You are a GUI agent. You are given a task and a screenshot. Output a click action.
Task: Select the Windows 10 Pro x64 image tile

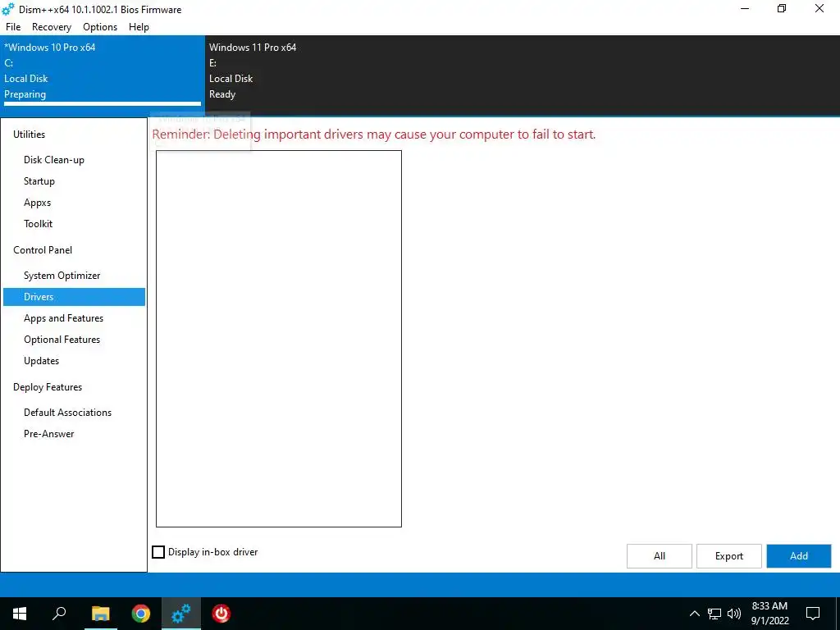click(x=103, y=75)
